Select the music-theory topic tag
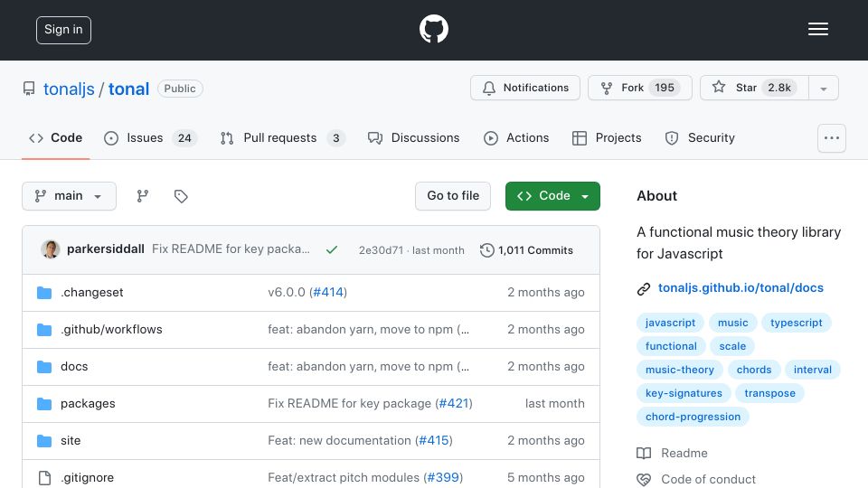The image size is (868, 488). (x=680, y=371)
